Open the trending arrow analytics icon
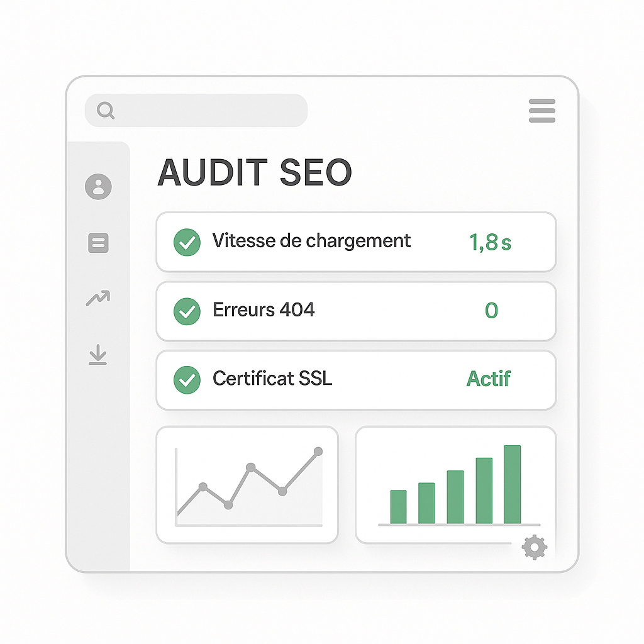Image resolution: width=644 pixels, height=644 pixels. pos(97,297)
